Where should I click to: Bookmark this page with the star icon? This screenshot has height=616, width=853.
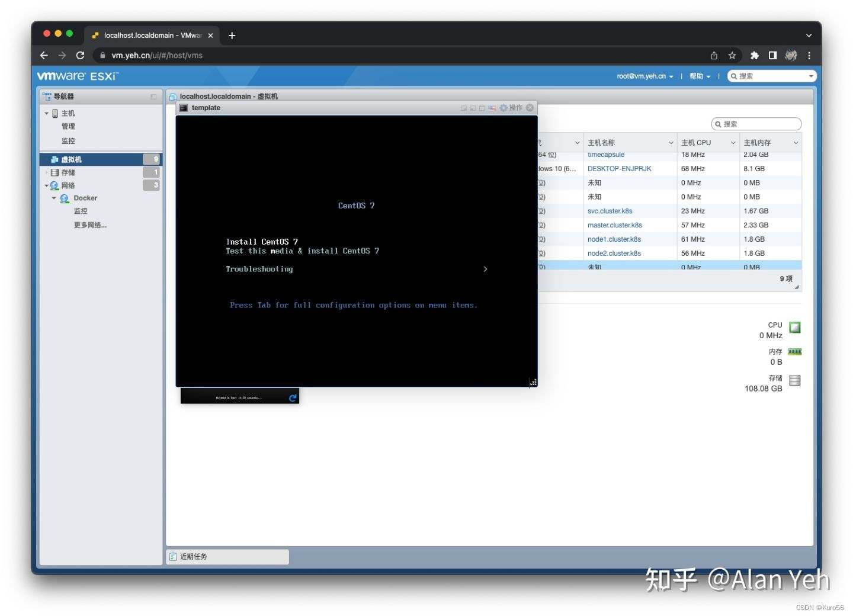(732, 55)
